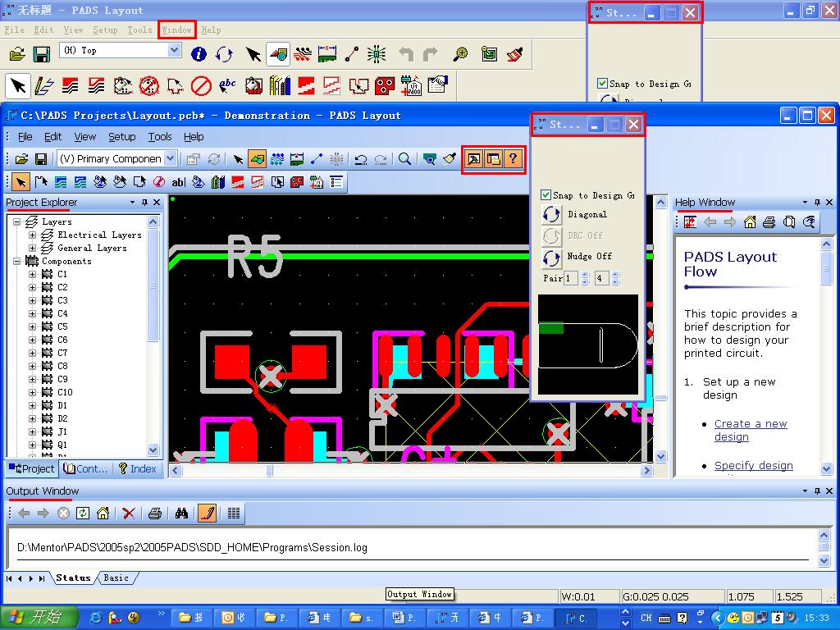Click the first Pair layer number field
This screenshot has height=630, width=840.
[x=571, y=279]
